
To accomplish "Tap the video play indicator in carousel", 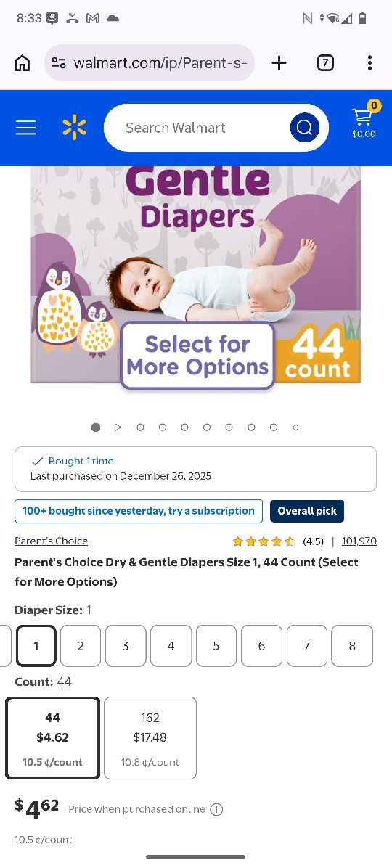I will 118,427.
